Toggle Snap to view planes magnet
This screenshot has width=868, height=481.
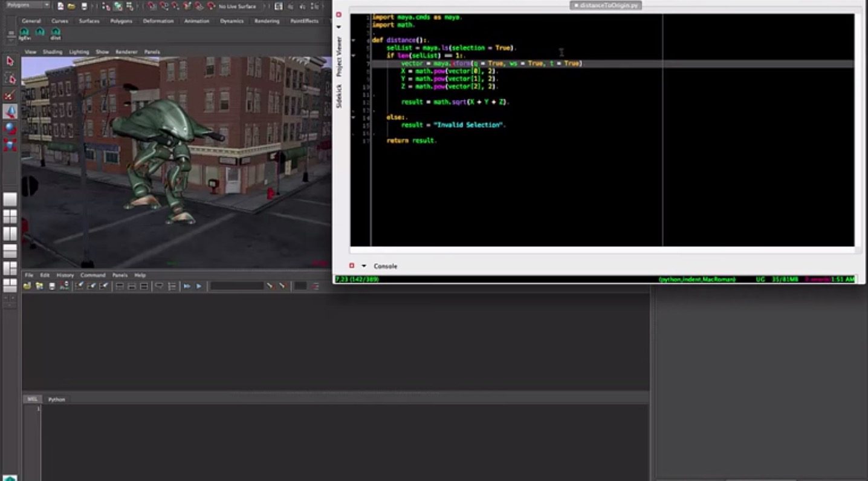click(198, 6)
